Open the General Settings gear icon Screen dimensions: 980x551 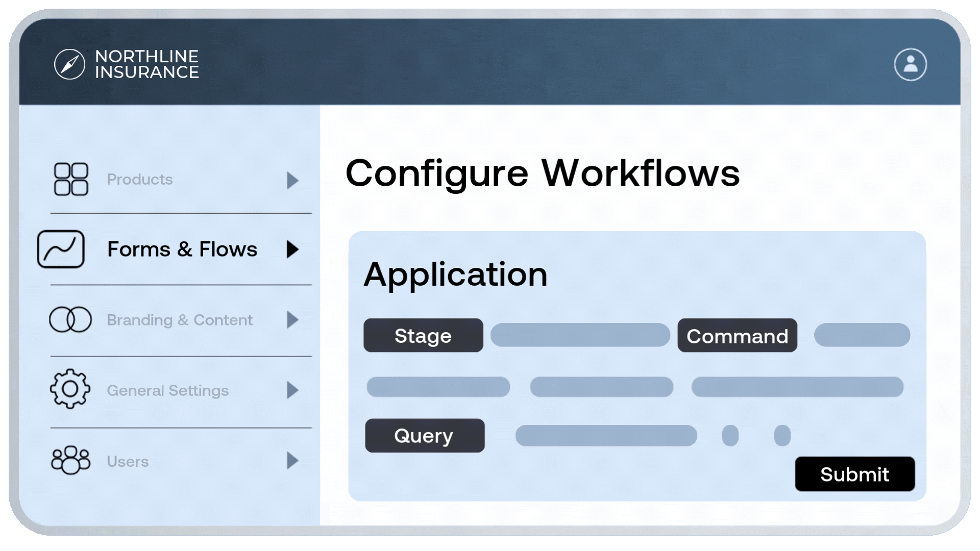tap(70, 389)
